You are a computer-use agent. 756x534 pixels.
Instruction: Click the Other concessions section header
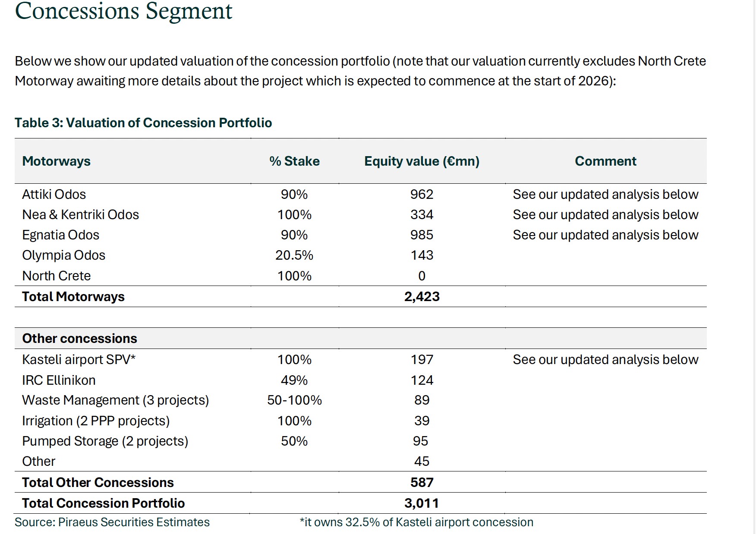[79, 339]
